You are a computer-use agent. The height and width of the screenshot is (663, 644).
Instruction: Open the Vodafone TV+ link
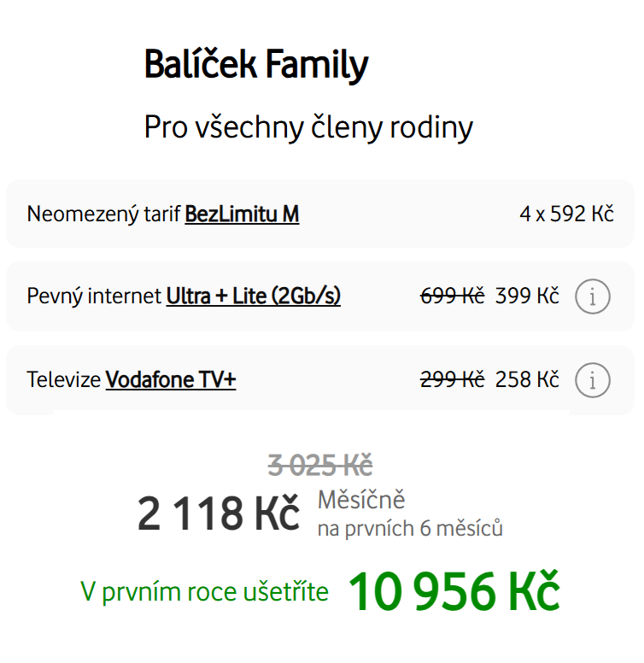pyautogui.click(x=170, y=380)
